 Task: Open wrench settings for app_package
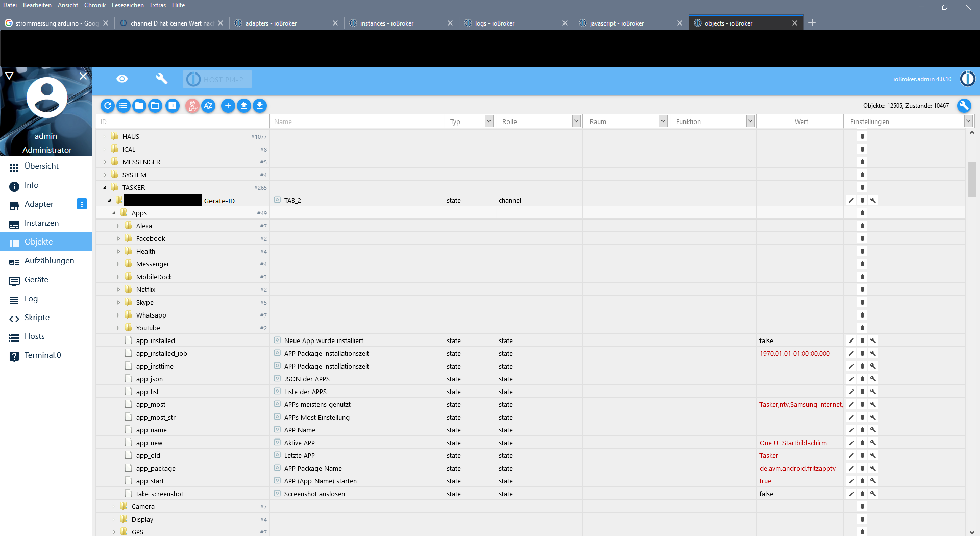[873, 469]
